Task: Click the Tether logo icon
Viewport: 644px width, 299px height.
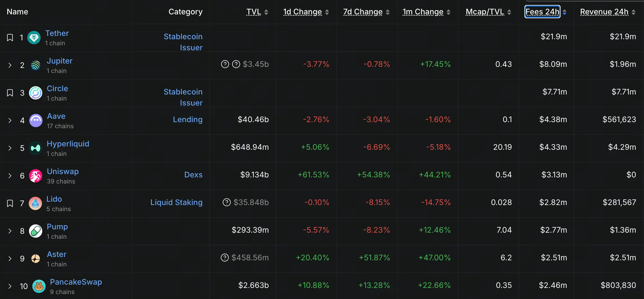Action: pos(34,38)
